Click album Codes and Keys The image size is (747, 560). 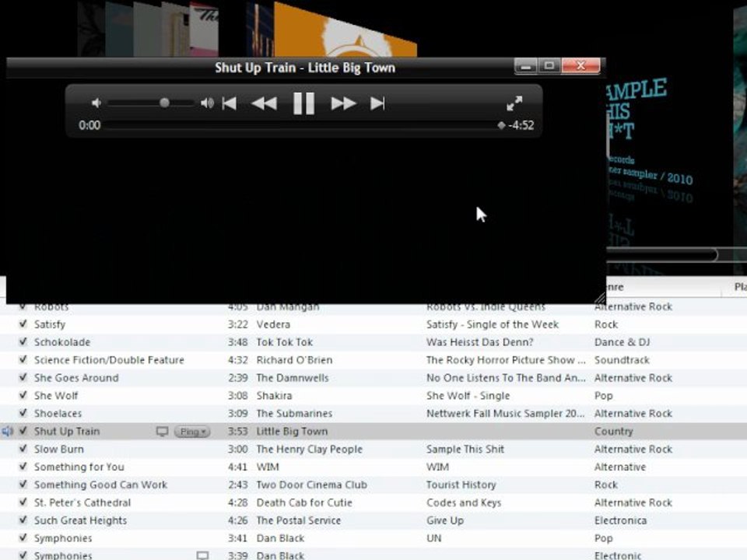click(x=464, y=503)
